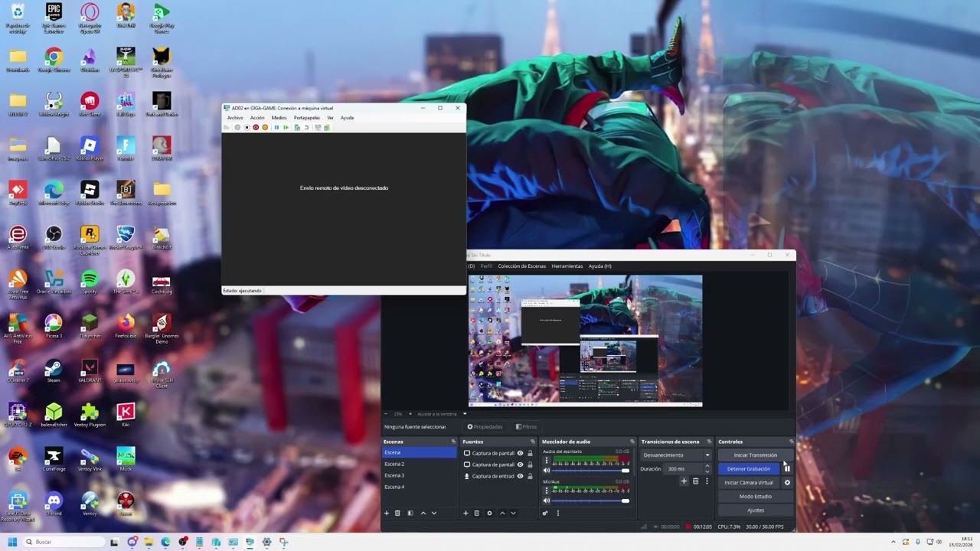Hide the Captura de entrada source
Viewport: 980px width, 551px height.
(520, 476)
